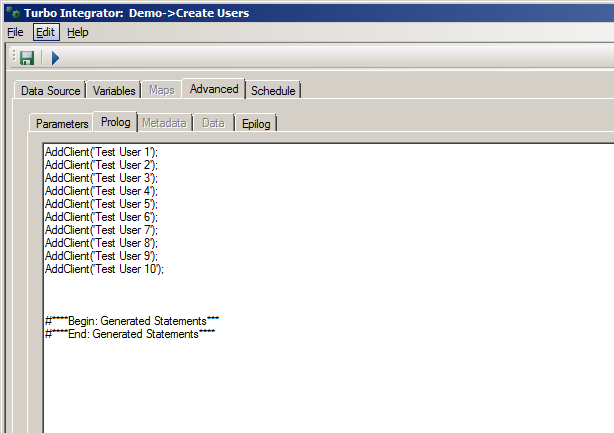Click the Turbo Integrator title bar gear icon
Screen dimensions: 614x433
[x=13, y=12]
